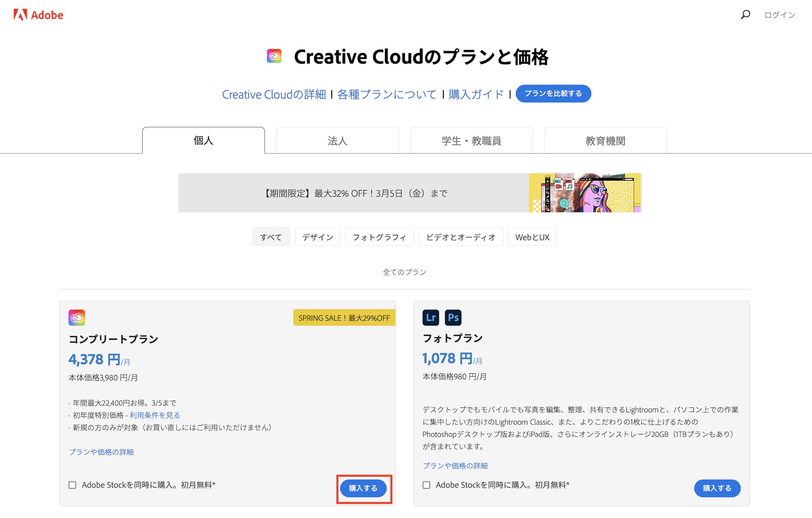The height and width of the screenshot is (518, 812).
Task: Check Adobe Stock option for コンプリートプラン
Action: [x=72, y=485]
